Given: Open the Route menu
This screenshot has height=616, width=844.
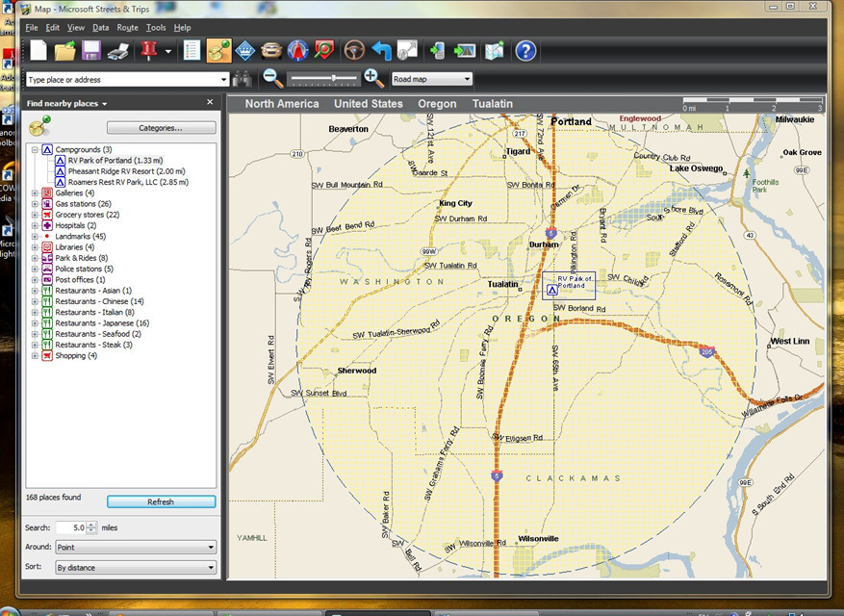Looking at the screenshot, I should (127, 28).
